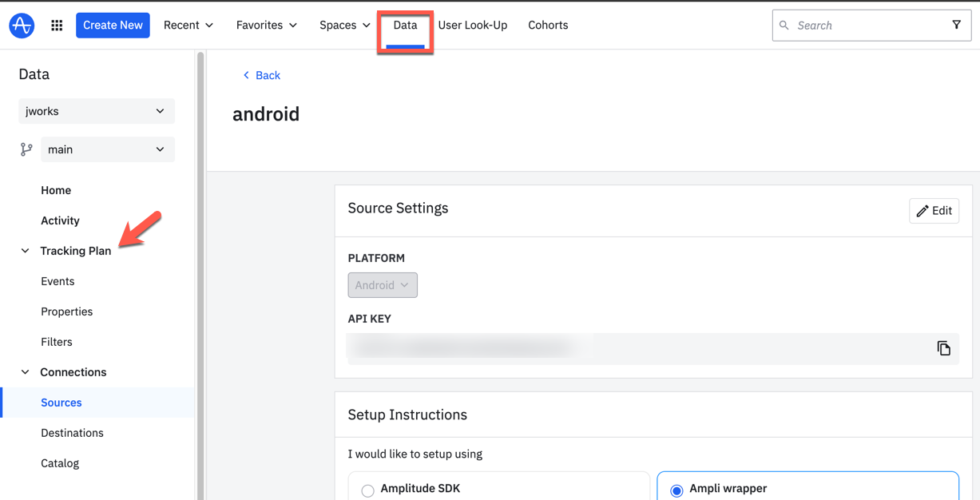Open Home in the sidebar
Screen dimensions: 980x500
(56, 190)
